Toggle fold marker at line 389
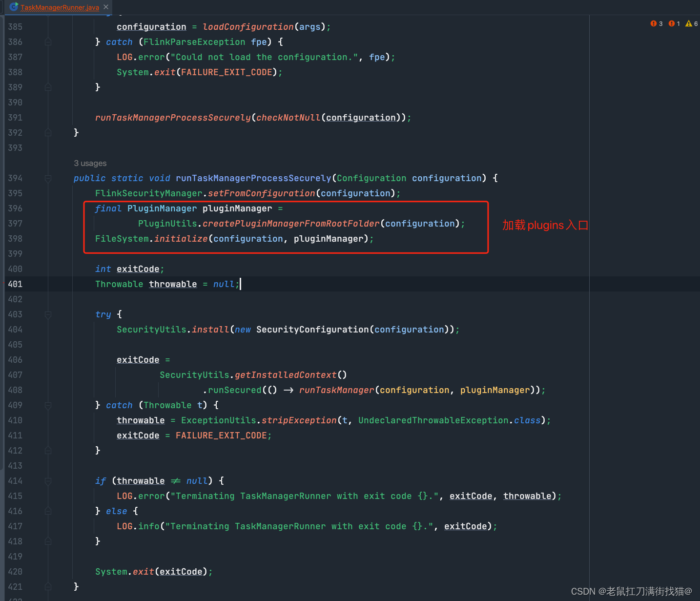Viewport: 700px width, 601px height. point(48,87)
